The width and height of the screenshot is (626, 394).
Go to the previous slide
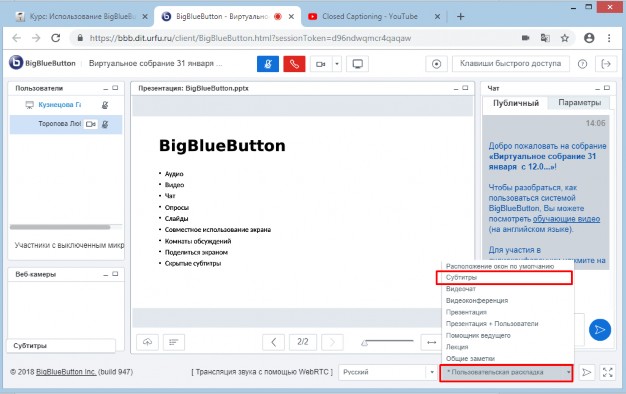[273, 342]
